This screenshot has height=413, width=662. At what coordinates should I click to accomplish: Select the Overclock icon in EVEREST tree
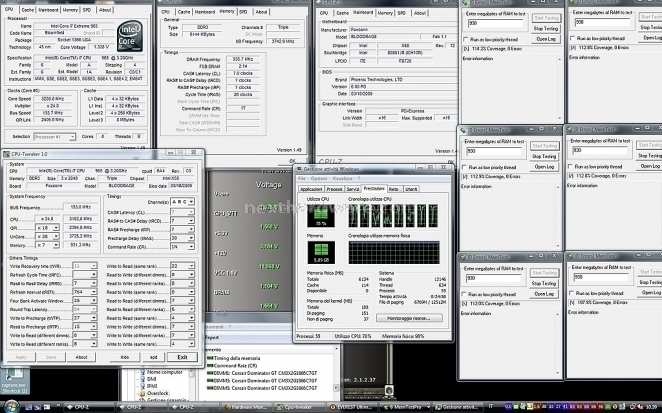coord(143,393)
